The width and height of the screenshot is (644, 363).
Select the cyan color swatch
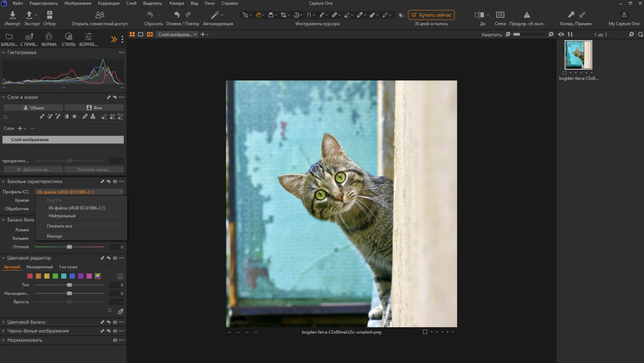[64, 276]
